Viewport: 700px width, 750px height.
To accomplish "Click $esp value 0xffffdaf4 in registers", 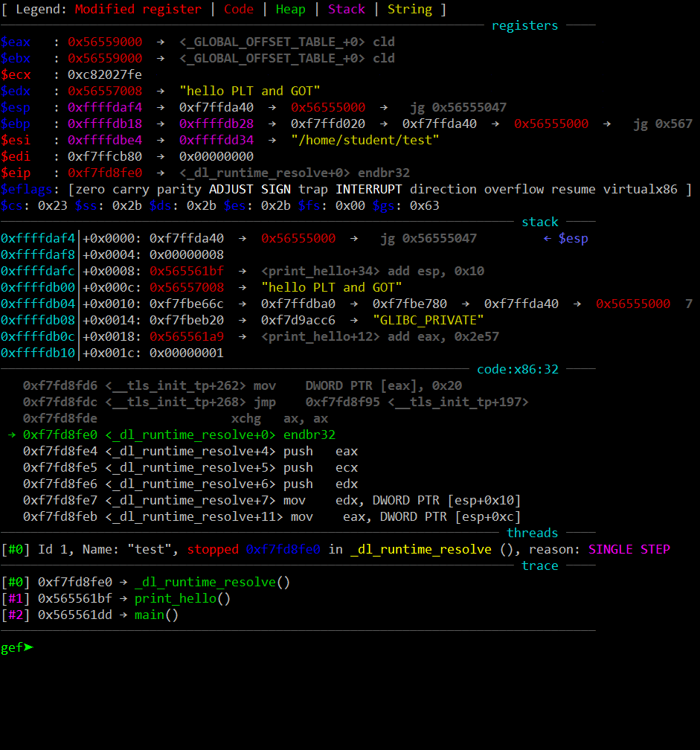I will 105,107.
